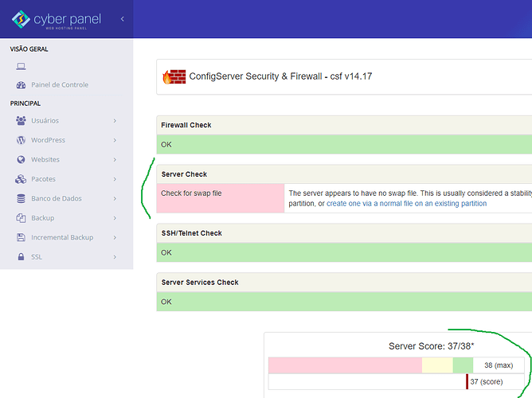The width and height of the screenshot is (532, 398).
Task: Expand the Backup submenu arrow
Action: 115,218
